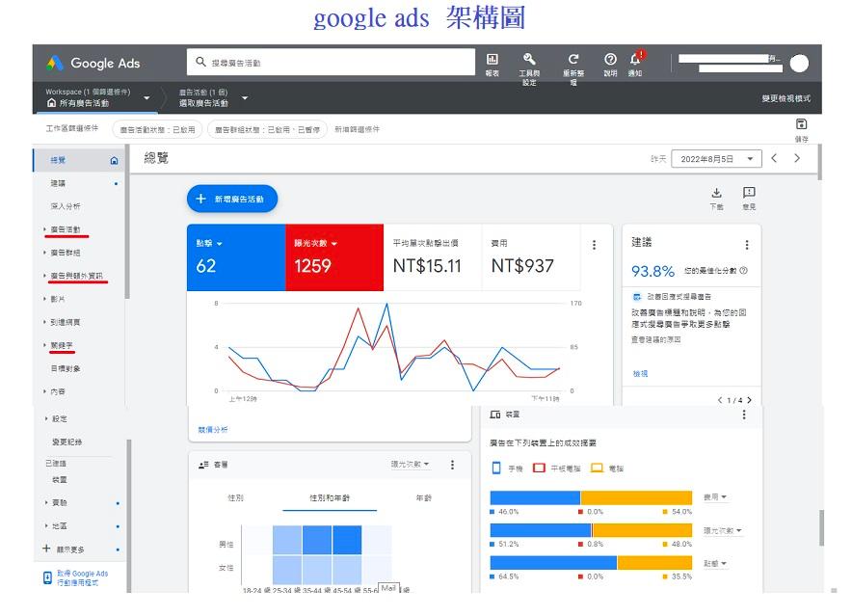Open the notifications bell icon
This screenshot has height=616, width=852.
pos(635,59)
